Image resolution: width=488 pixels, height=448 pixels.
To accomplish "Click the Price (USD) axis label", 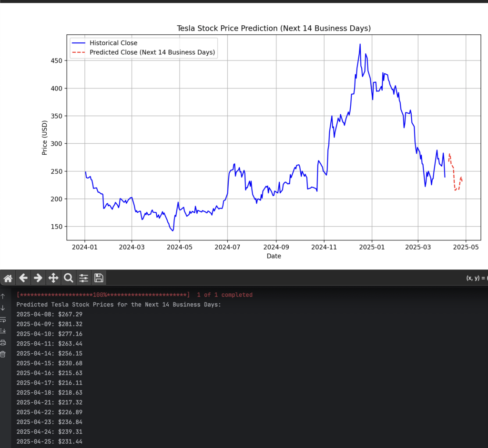I will tap(44, 138).
